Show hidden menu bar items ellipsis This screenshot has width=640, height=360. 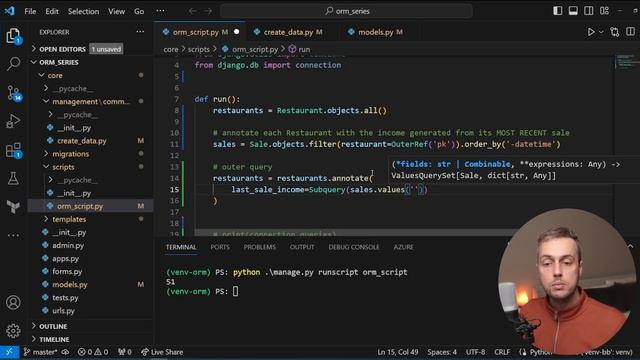pos(160,11)
